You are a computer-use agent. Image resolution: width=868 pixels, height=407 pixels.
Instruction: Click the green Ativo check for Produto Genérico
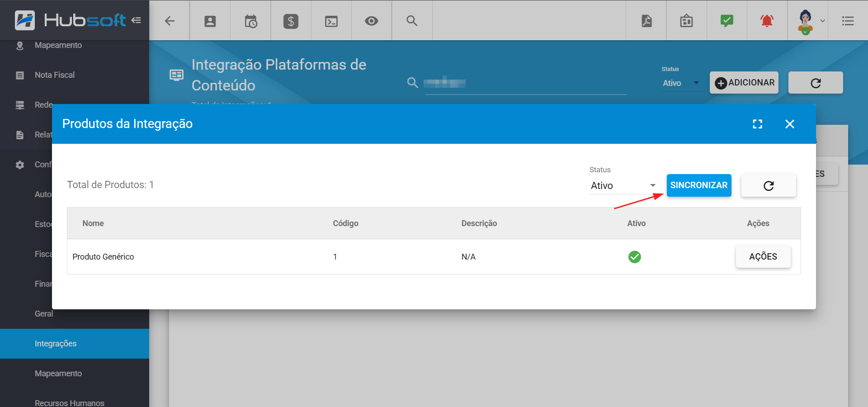point(635,257)
